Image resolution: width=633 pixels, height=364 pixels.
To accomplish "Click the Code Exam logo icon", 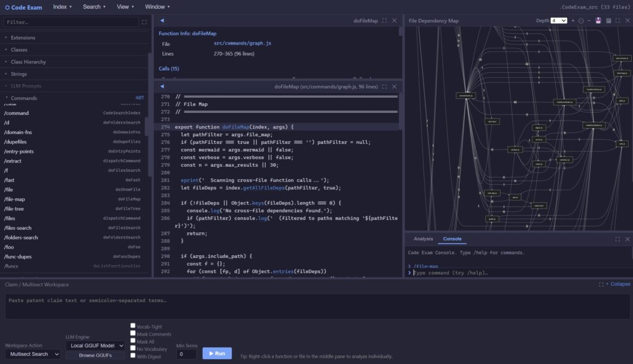I will point(7,7).
